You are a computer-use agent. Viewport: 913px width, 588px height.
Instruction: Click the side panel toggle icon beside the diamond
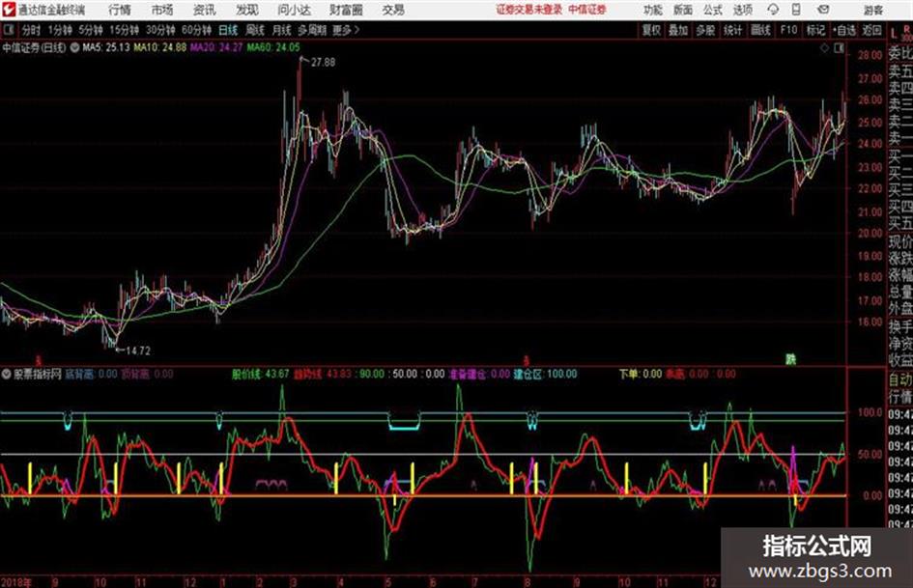pos(839,48)
